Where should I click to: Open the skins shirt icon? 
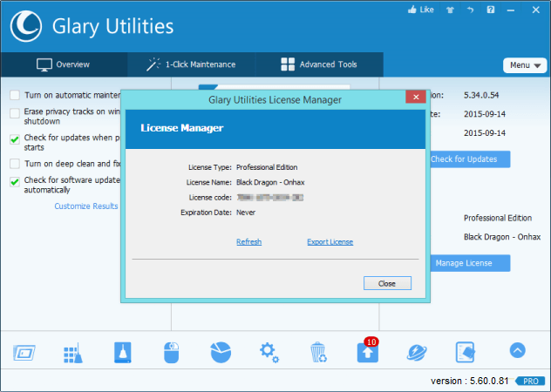pyautogui.click(x=450, y=10)
